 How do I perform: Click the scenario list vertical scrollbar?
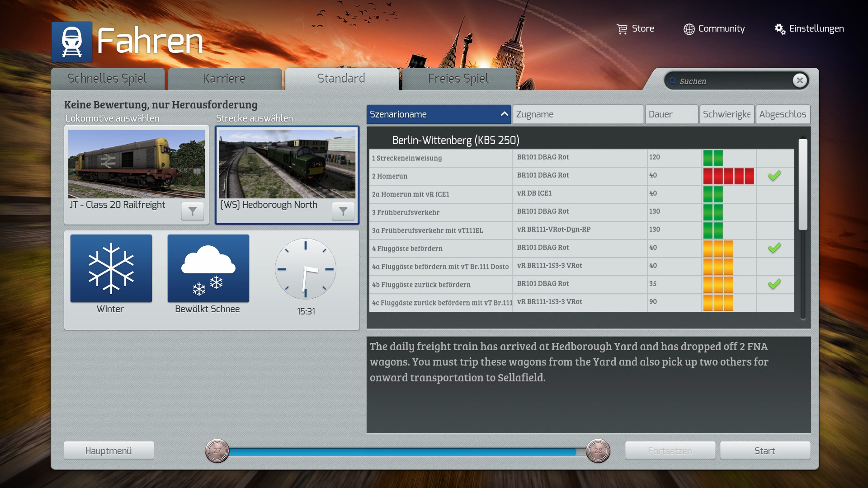pos(803,185)
